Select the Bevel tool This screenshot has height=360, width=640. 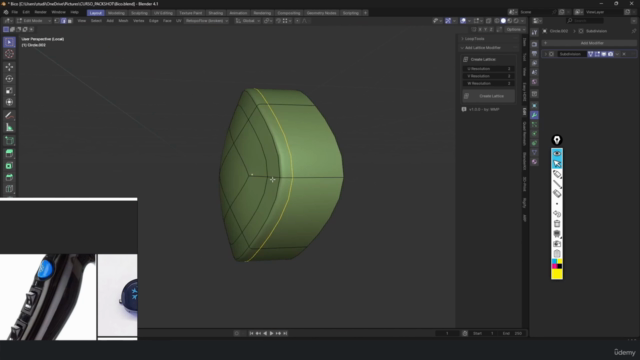tap(9, 177)
